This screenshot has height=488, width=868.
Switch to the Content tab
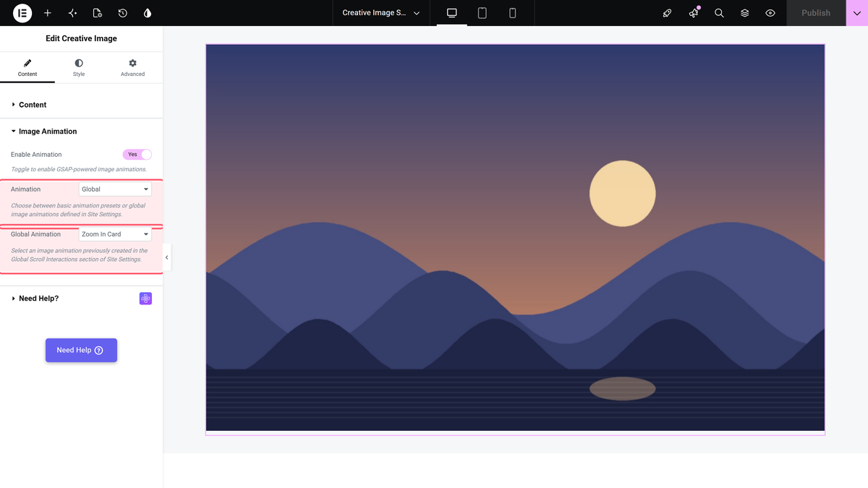(27, 68)
